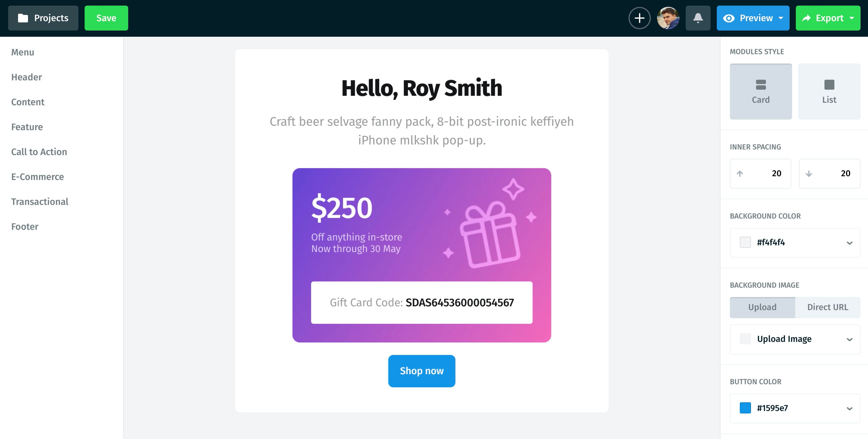Click the Save button
The height and width of the screenshot is (439, 868).
106,17
